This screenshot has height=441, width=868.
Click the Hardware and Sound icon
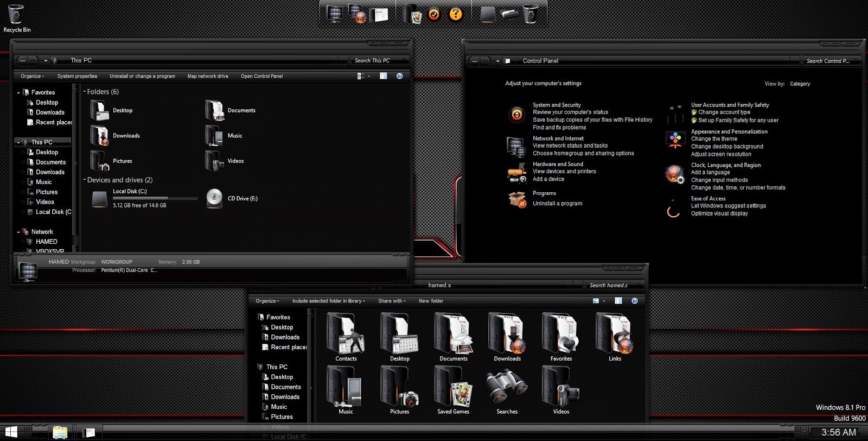pyautogui.click(x=517, y=172)
